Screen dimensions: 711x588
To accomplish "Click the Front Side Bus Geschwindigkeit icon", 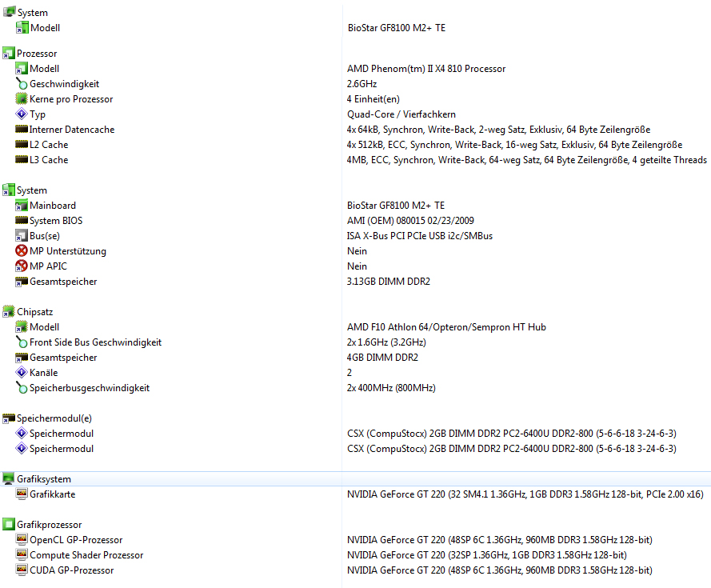I will click(22, 342).
